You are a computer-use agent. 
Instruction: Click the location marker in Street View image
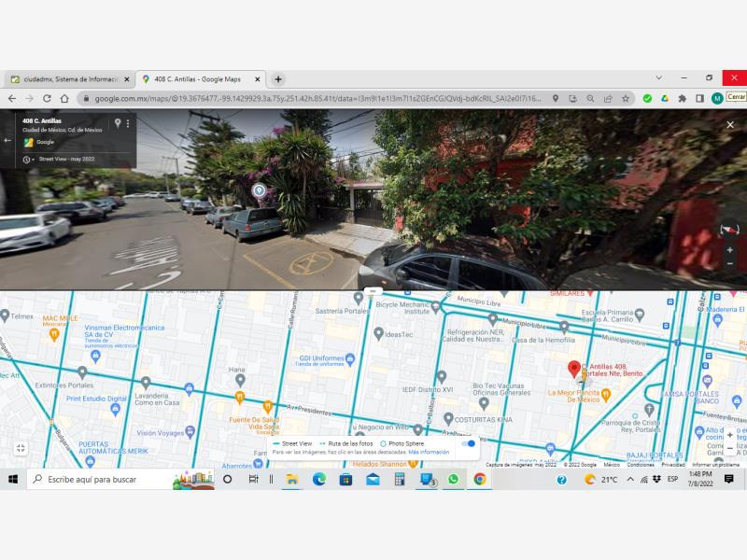[259, 190]
